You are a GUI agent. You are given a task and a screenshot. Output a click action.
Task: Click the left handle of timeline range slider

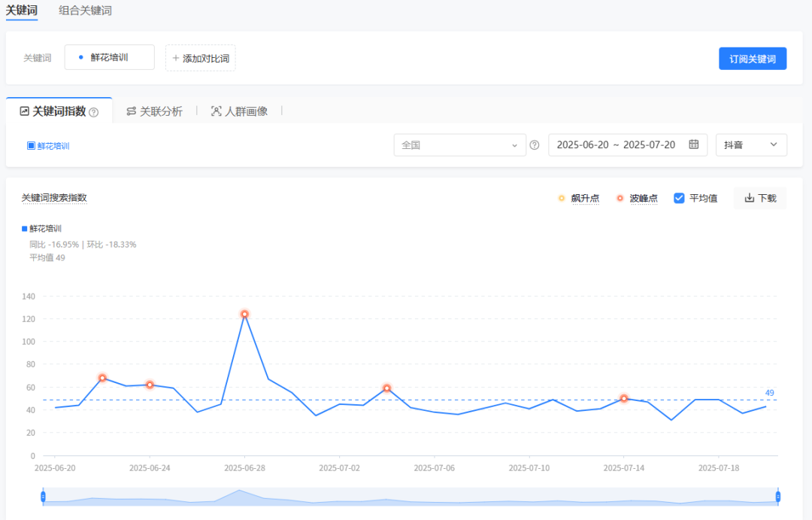(43, 497)
